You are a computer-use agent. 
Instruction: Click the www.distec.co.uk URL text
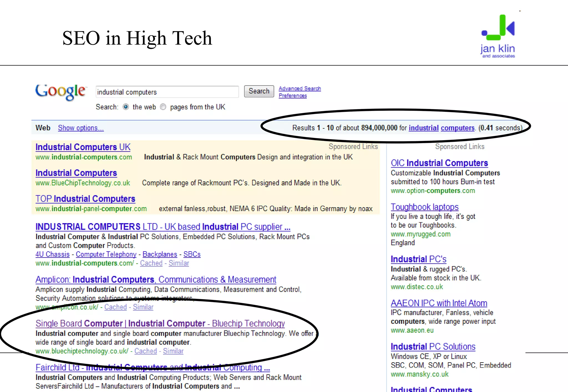click(x=417, y=287)
